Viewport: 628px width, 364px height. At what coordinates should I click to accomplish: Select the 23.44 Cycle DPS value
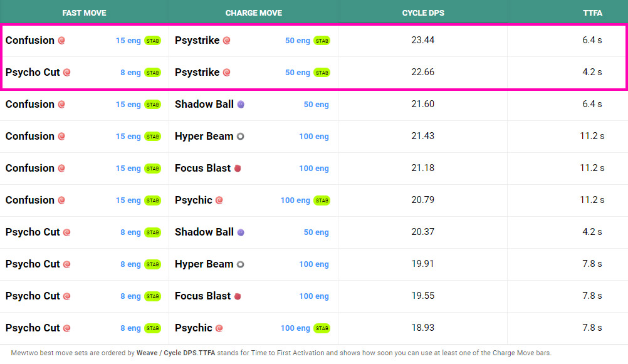[423, 40]
